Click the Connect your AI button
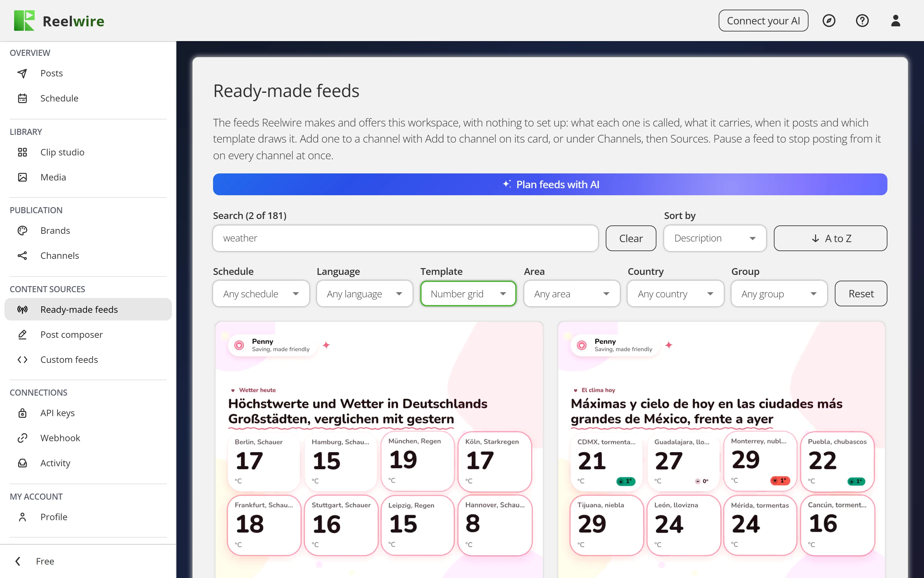Image resolution: width=924 pixels, height=578 pixels. 763,21
